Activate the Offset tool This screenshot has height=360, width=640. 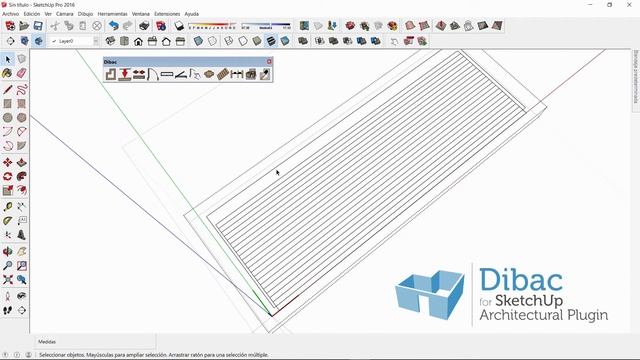pos(21,190)
